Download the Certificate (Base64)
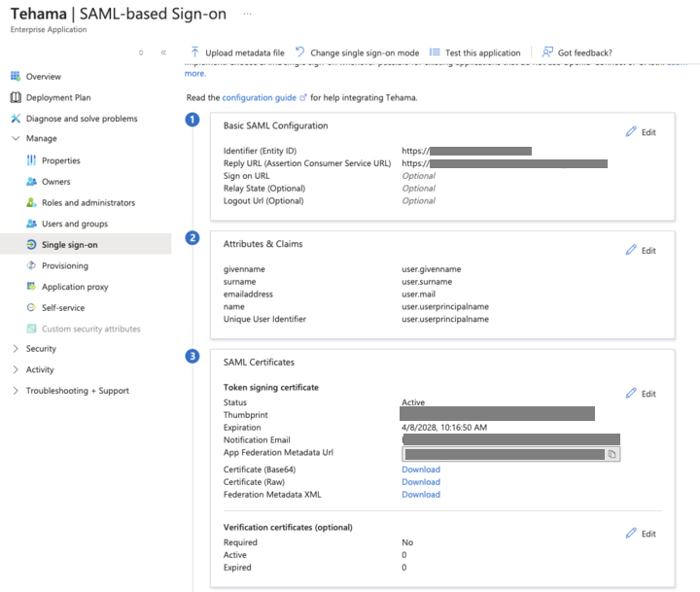Screen dimensions: 700x592 (421, 470)
